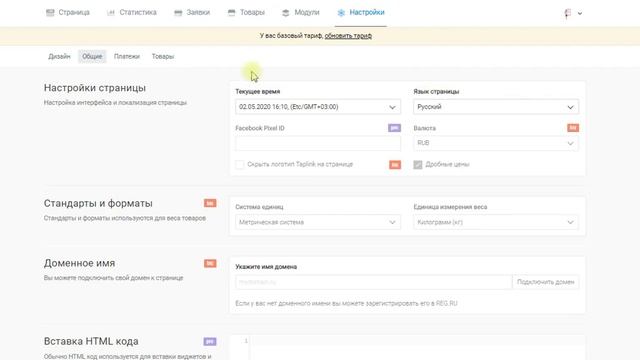Screen dimensions: 640x360
Task: Click the badge next to Доменное имя
Action: tap(210, 263)
